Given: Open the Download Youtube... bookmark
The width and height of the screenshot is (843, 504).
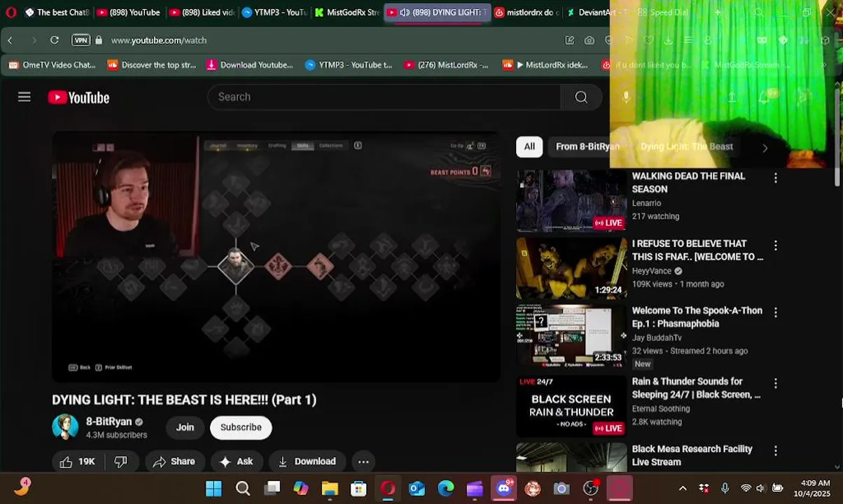Looking at the screenshot, I should tap(250, 64).
